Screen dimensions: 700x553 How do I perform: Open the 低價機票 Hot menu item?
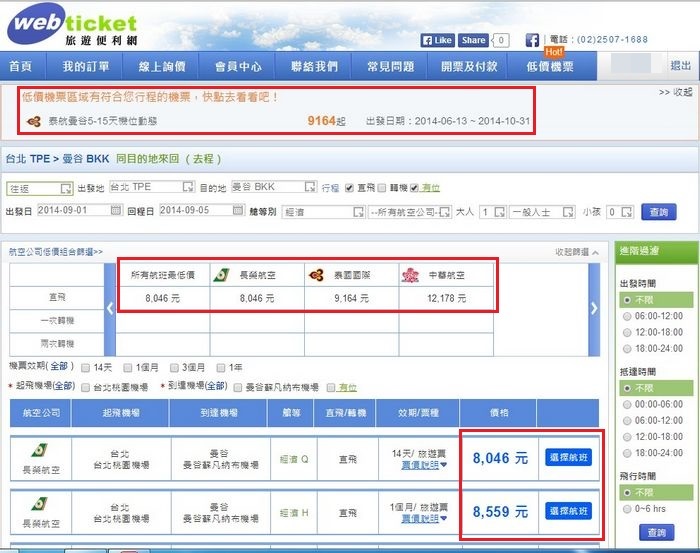coord(550,67)
